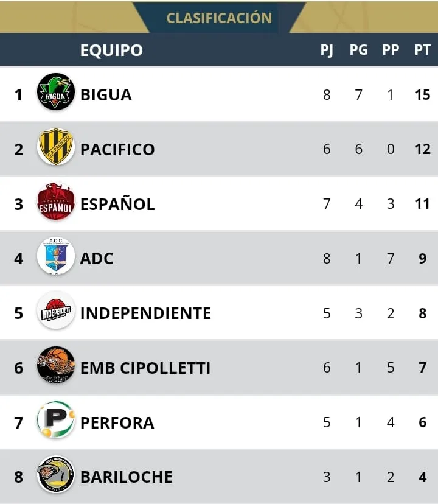This screenshot has width=438, height=504.
Task: Click the EMB Cipolletti team logo
Action: click(56, 366)
